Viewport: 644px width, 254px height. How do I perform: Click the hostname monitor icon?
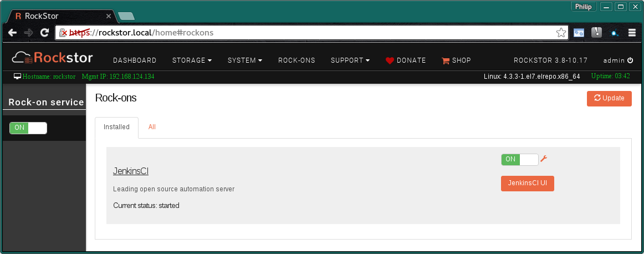tap(17, 77)
